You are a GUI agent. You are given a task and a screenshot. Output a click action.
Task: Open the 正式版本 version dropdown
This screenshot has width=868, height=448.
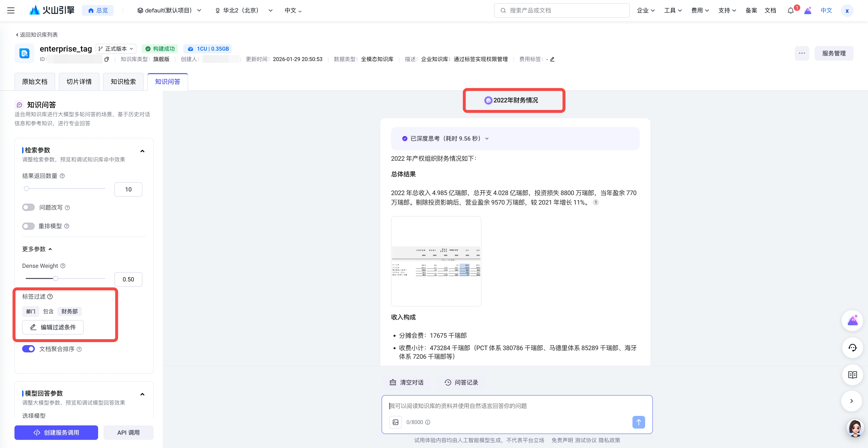pyautogui.click(x=116, y=49)
